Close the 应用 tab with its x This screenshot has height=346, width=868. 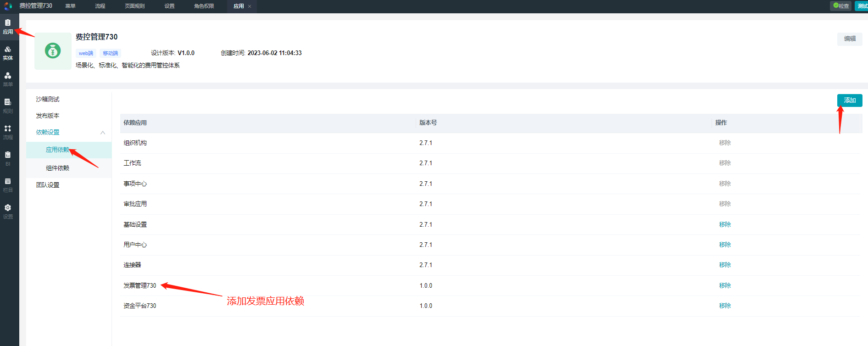250,6
